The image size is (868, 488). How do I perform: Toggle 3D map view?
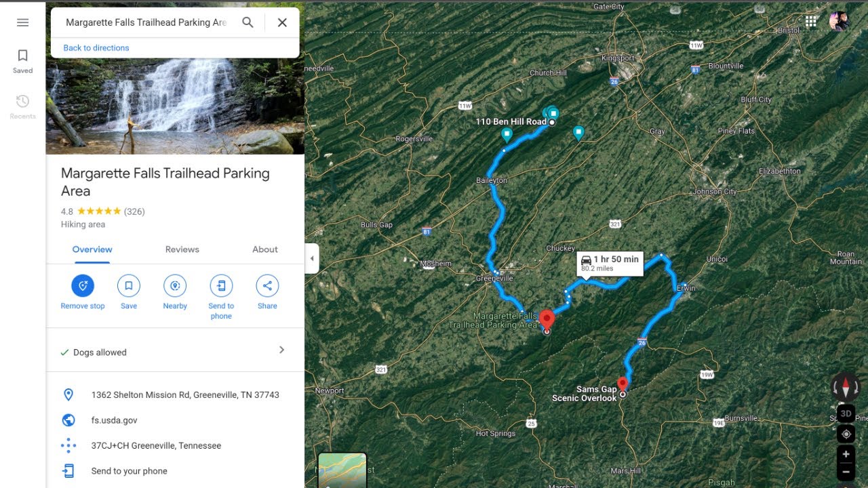click(x=846, y=413)
